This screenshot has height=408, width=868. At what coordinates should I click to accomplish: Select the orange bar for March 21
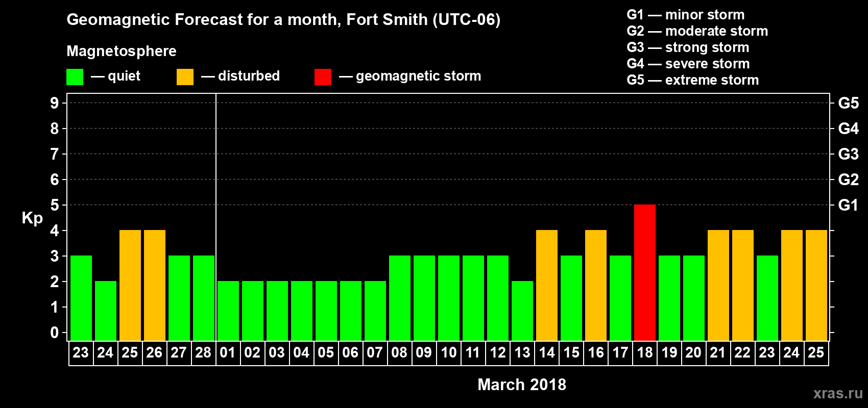coord(718,285)
